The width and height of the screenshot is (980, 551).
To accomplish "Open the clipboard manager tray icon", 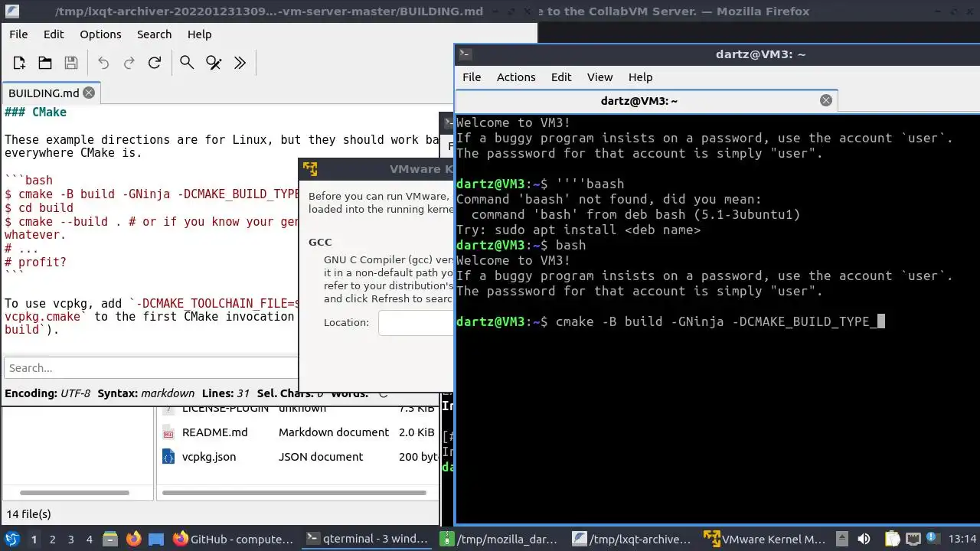I will click(891, 540).
